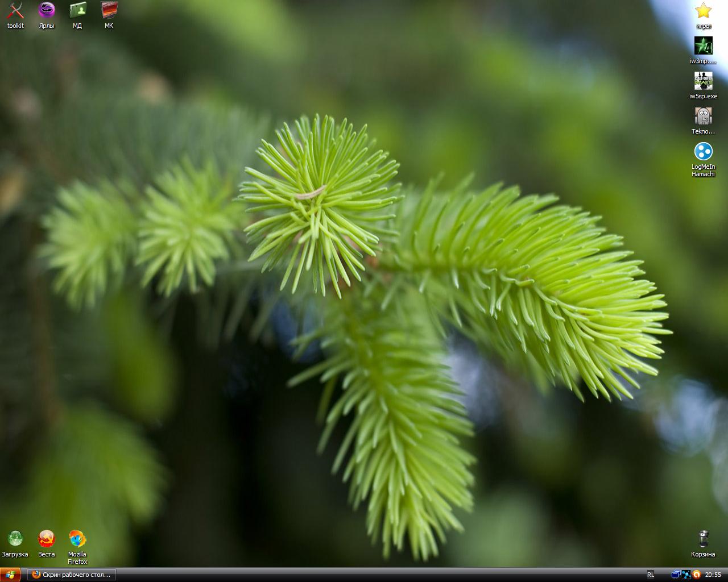Screen dimensions: 728x582
Task: Open the Ярлы desktop icon
Action: (47, 10)
